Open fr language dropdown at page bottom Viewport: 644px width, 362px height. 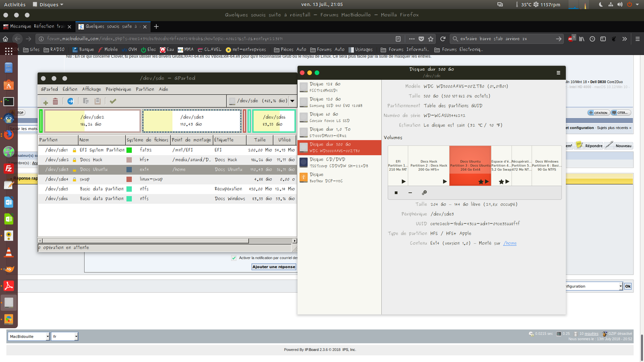coord(64,336)
